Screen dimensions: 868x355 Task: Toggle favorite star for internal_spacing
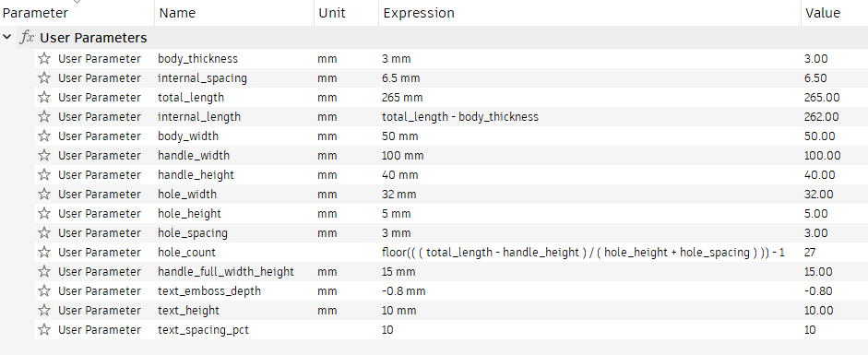pyautogui.click(x=44, y=78)
